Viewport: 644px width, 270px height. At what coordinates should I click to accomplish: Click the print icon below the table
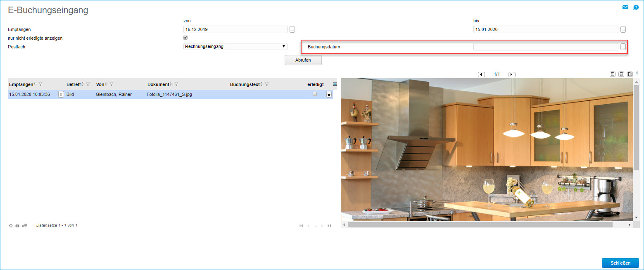17,226
